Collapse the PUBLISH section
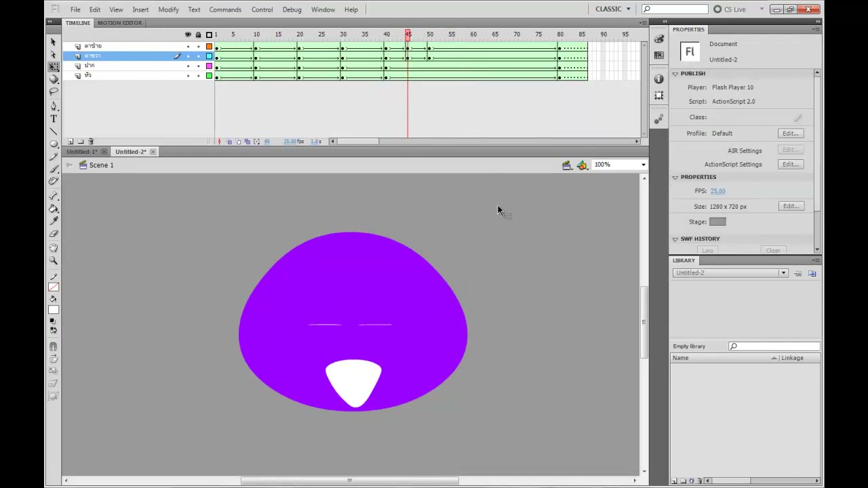 [x=675, y=74]
